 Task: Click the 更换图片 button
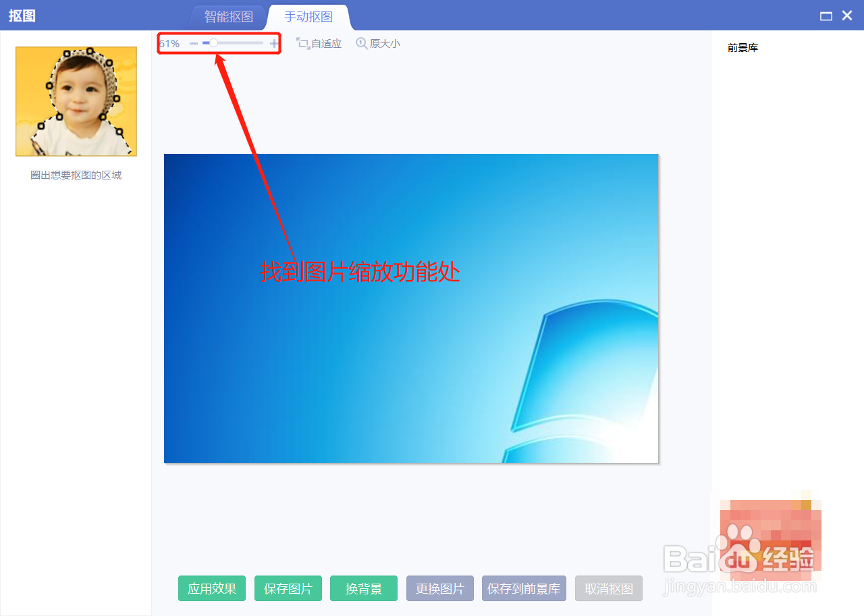[x=440, y=588]
